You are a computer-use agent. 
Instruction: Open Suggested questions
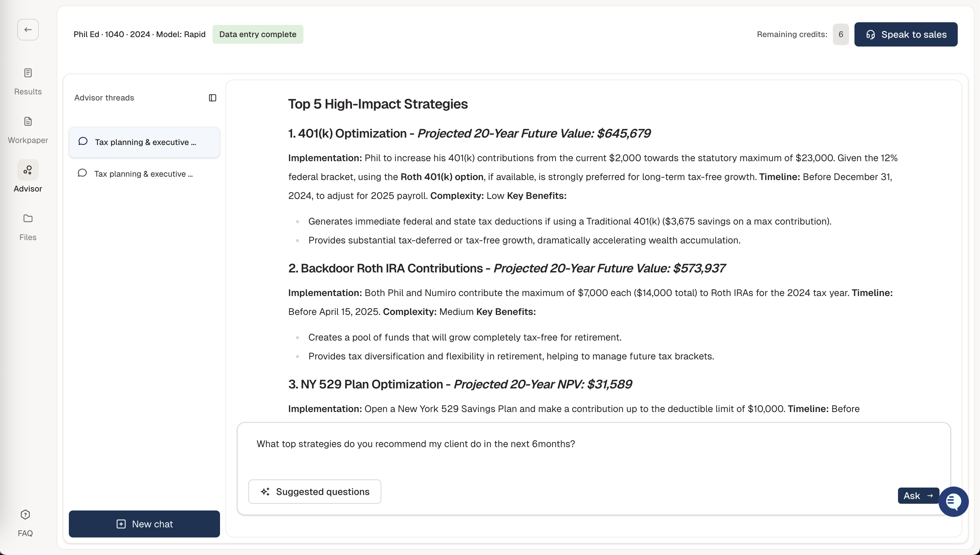pos(315,492)
